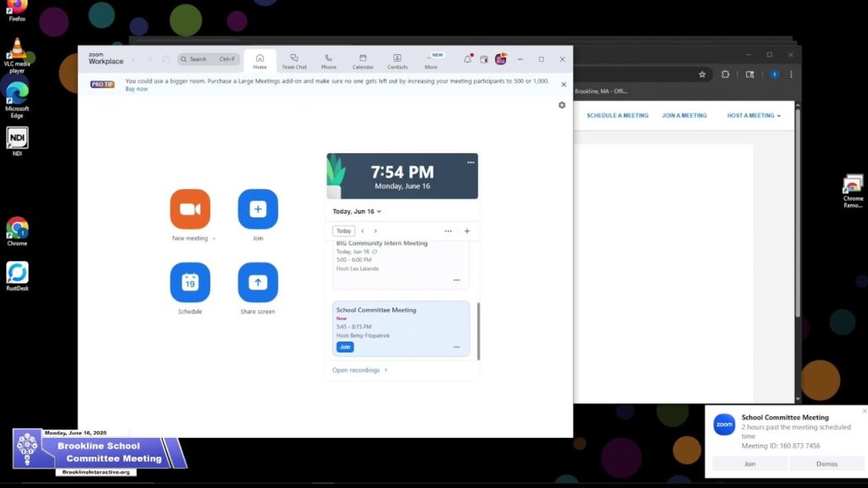
Task: Go to the Contacts tab
Action: tap(397, 61)
